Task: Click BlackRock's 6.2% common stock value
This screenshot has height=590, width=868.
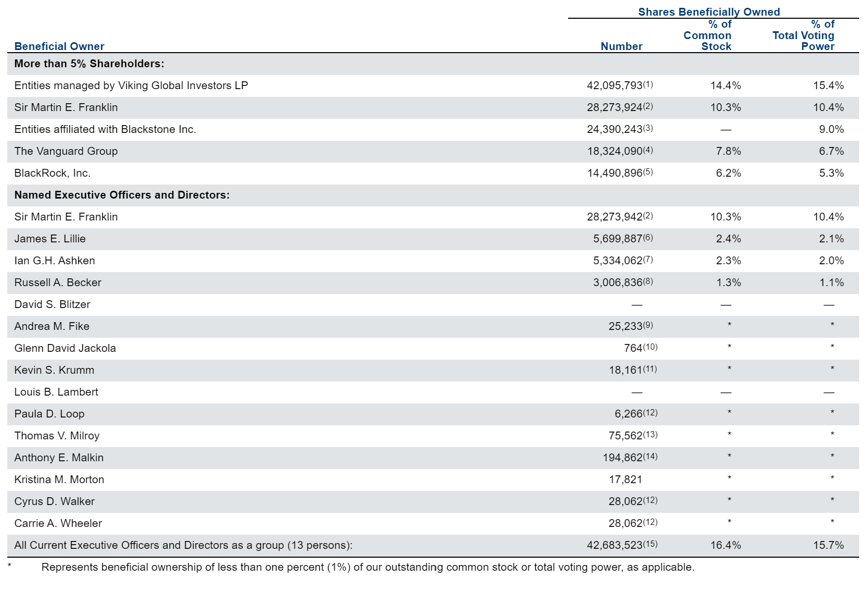Action: coord(728,173)
